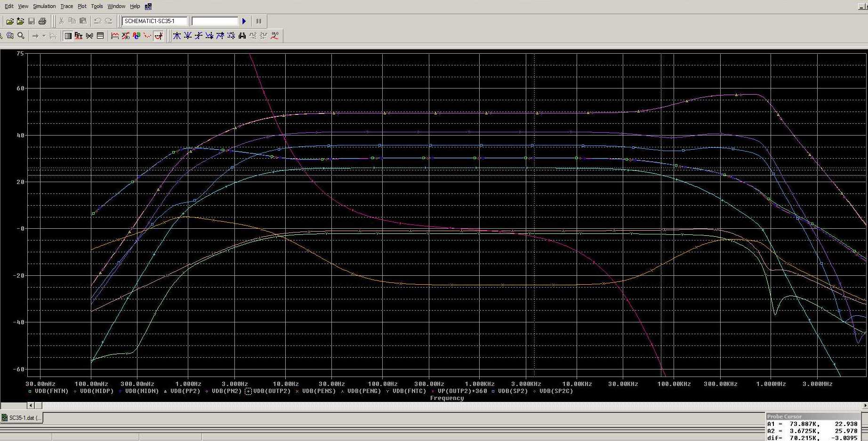Click the Open file folder icon
This screenshot has height=441, width=868.
coord(9,21)
